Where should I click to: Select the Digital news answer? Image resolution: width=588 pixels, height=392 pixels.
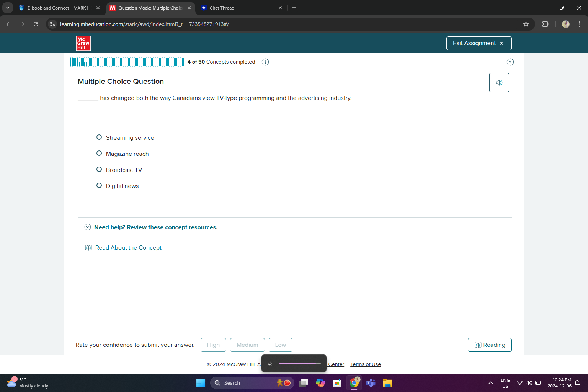(x=99, y=185)
